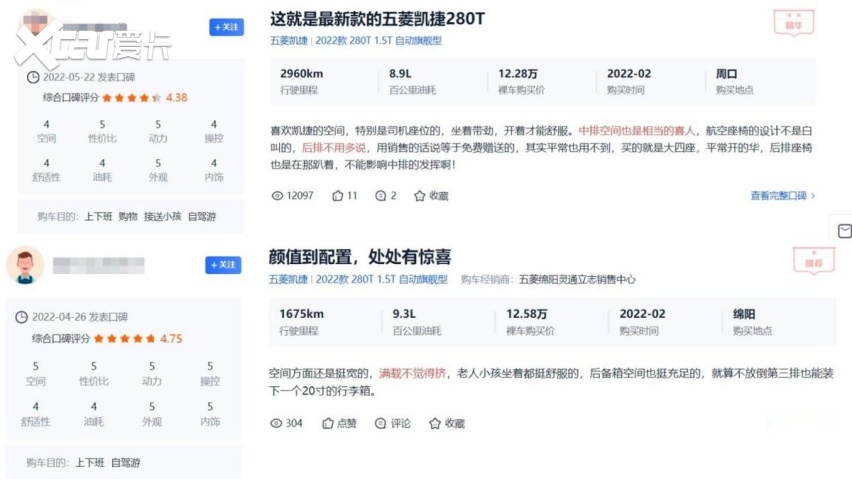Open review titled 颜值到配置，处处有惊喜
The width and height of the screenshot is (852, 479).
360,257
